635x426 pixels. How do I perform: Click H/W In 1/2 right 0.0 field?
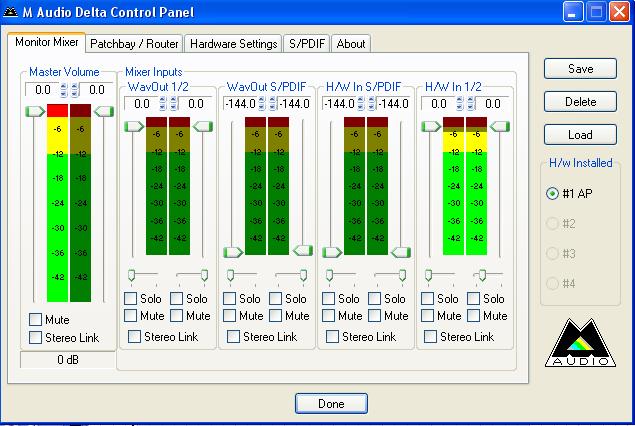click(492, 104)
